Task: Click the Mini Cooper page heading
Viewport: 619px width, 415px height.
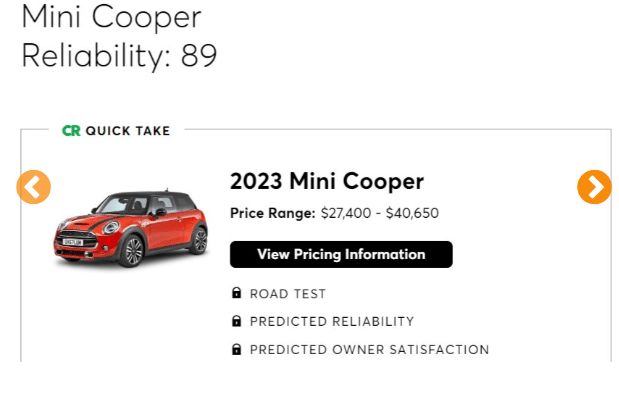Action: [x=111, y=17]
